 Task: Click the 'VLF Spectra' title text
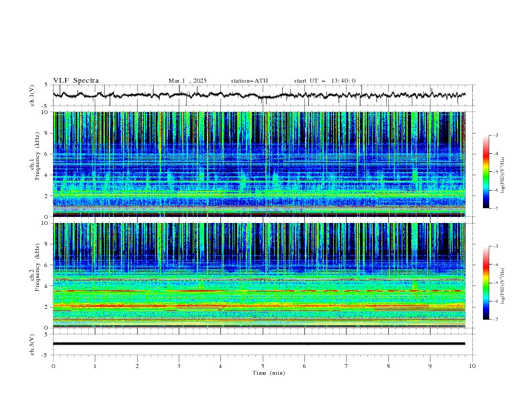[76, 81]
